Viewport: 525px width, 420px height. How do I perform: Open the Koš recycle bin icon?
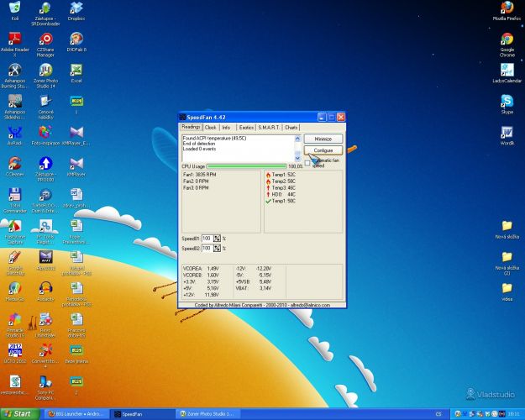15,10
